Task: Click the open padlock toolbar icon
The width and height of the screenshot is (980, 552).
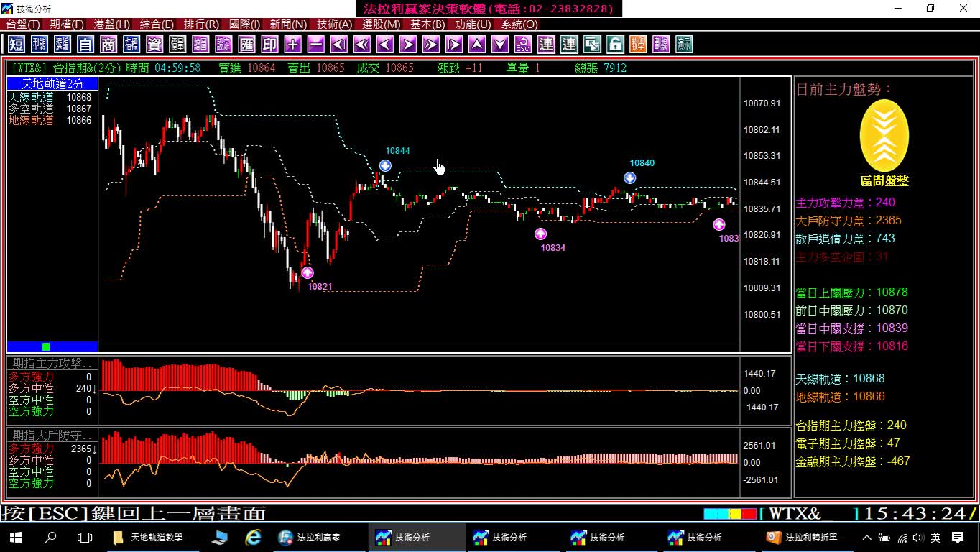Action: coord(615,45)
